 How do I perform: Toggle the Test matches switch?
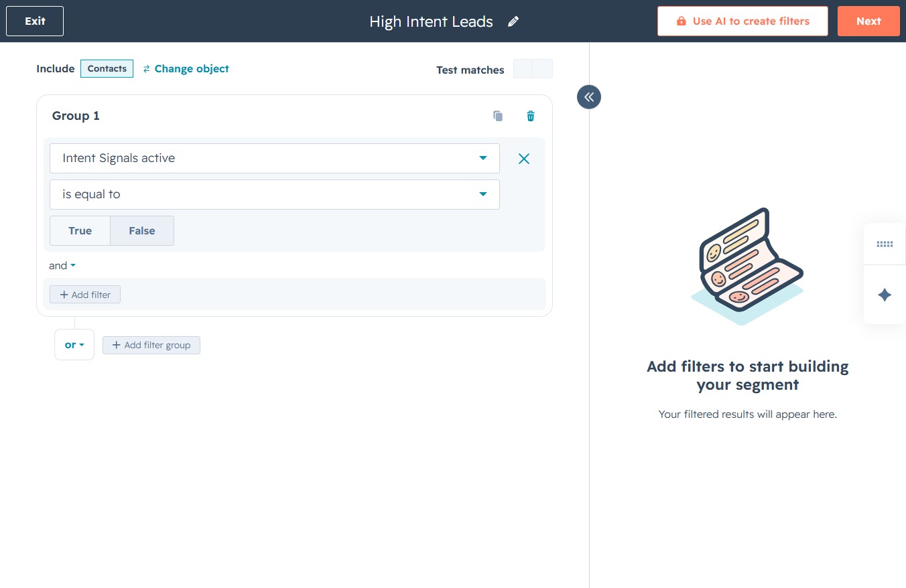[533, 69]
